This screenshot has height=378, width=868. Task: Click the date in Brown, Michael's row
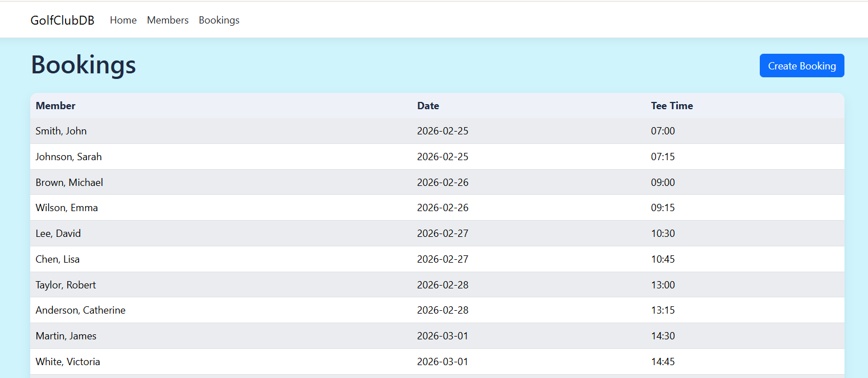(443, 183)
